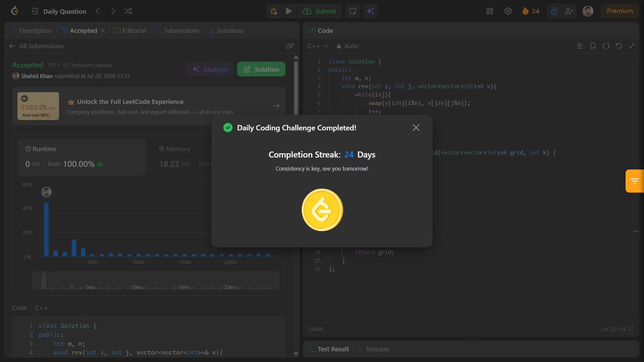Open the user profile avatar
Image resolution: width=644 pixels, height=362 pixels.
pyautogui.click(x=588, y=11)
